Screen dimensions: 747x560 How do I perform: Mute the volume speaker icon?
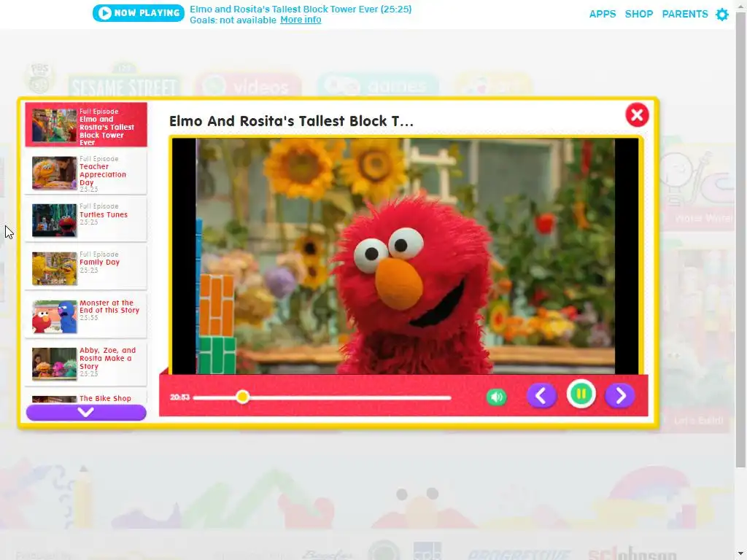click(x=496, y=397)
